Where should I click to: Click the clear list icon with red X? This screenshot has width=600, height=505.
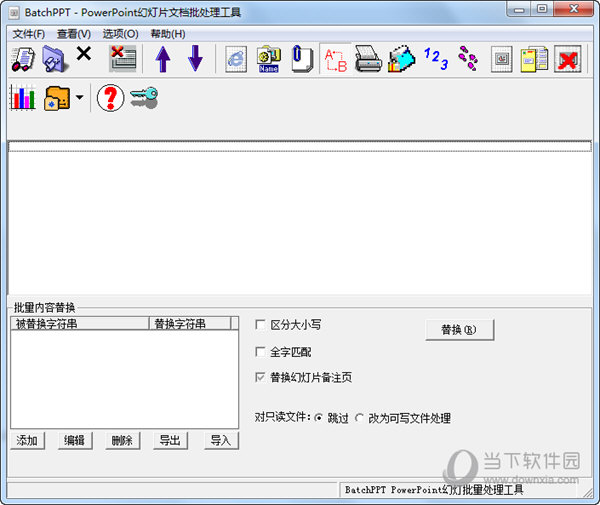point(122,59)
